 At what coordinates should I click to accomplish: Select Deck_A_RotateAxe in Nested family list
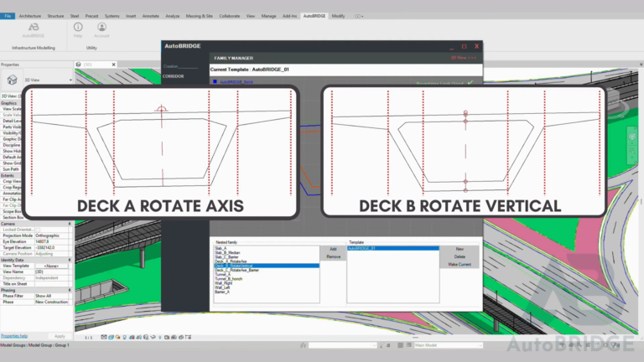[x=231, y=261]
